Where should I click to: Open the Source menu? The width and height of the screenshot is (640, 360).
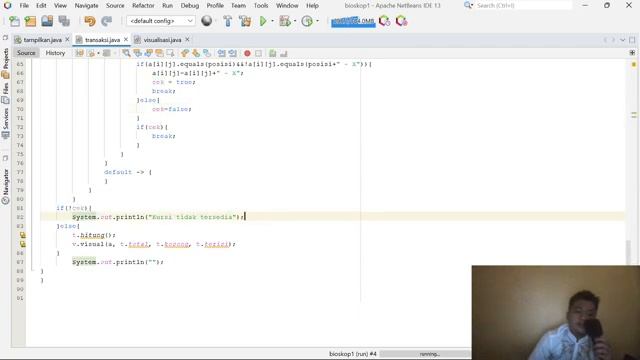pyautogui.click(x=115, y=6)
